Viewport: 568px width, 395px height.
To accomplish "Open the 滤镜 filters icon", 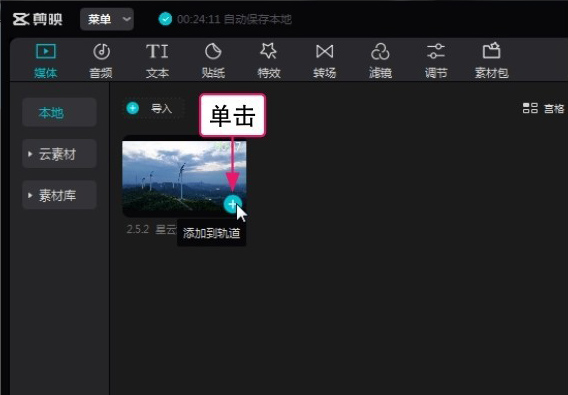I will [x=380, y=52].
